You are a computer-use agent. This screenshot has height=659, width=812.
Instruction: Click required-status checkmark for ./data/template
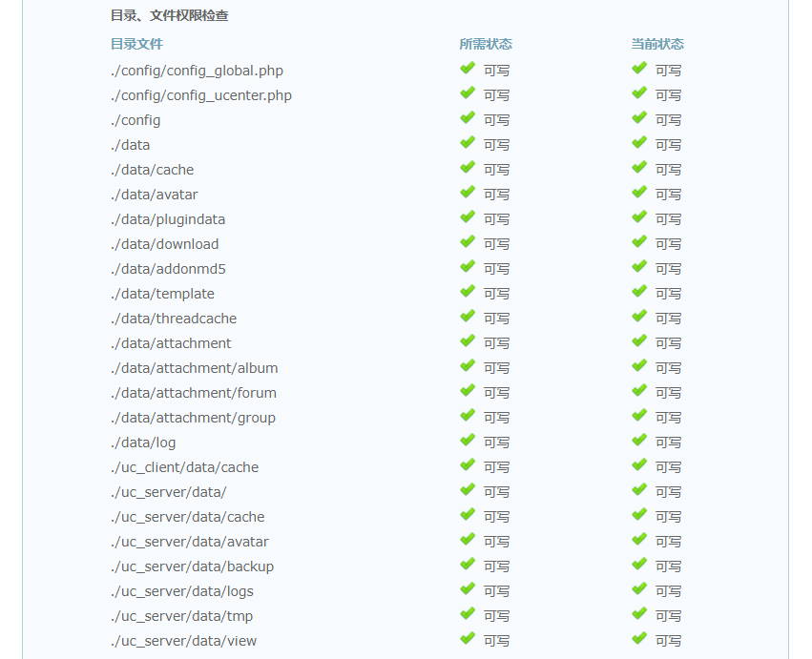tap(468, 292)
